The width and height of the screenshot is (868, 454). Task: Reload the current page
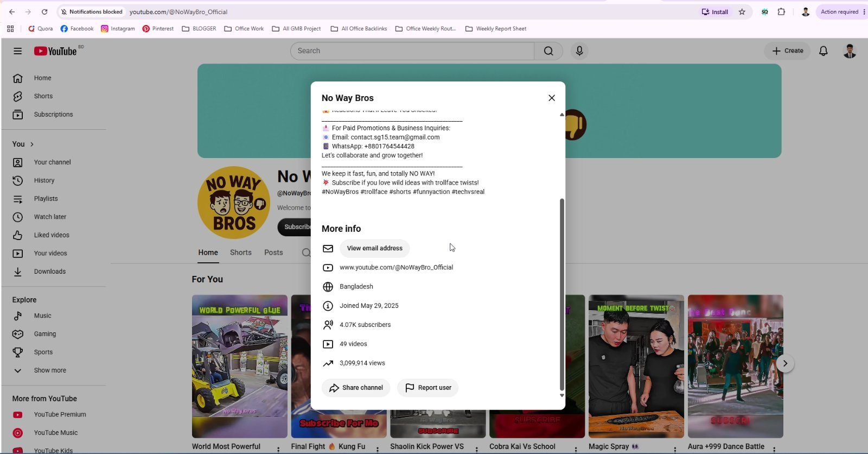coord(44,12)
